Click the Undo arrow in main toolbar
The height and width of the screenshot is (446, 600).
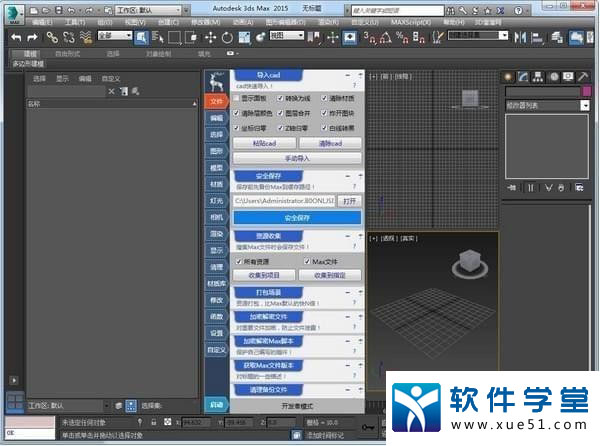(16, 37)
